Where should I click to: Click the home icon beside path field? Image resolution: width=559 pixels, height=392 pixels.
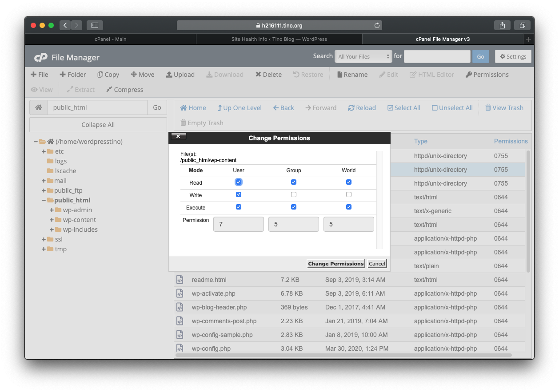pos(39,107)
